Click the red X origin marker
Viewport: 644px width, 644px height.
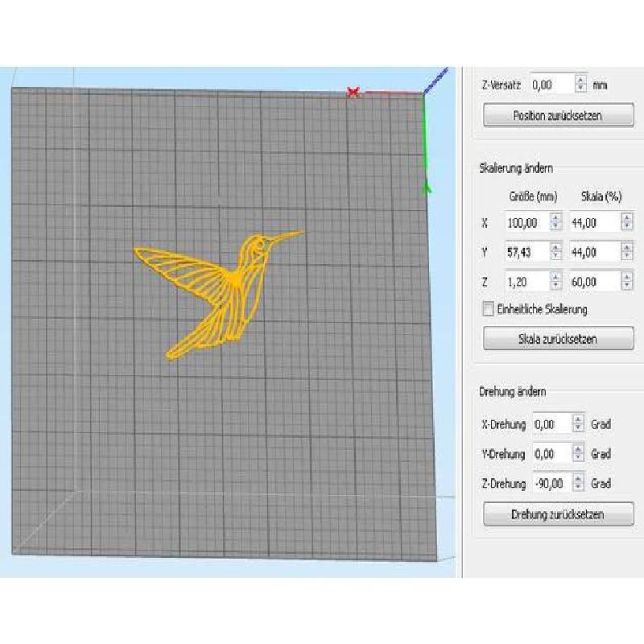click(353, 93)
